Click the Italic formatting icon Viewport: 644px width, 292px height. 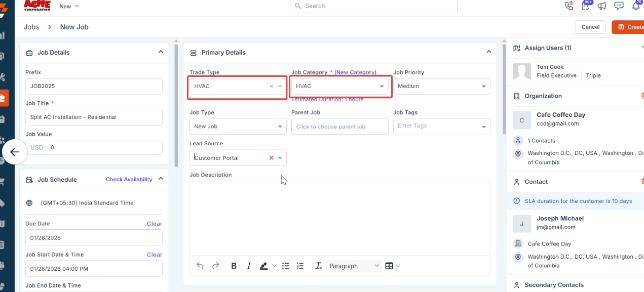[249, 266]
